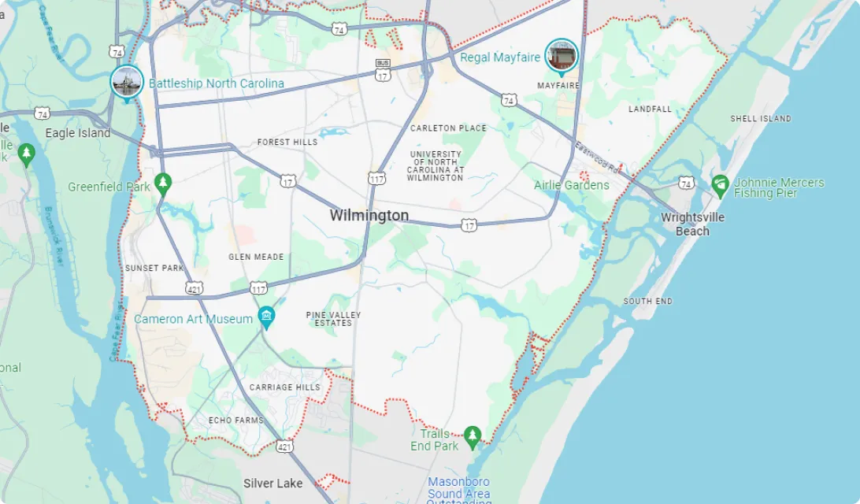Click the Battleship North Carolina photo pin
Viewport: 860px width, 504px height.
pyautogui.click(x=127, y=82)
